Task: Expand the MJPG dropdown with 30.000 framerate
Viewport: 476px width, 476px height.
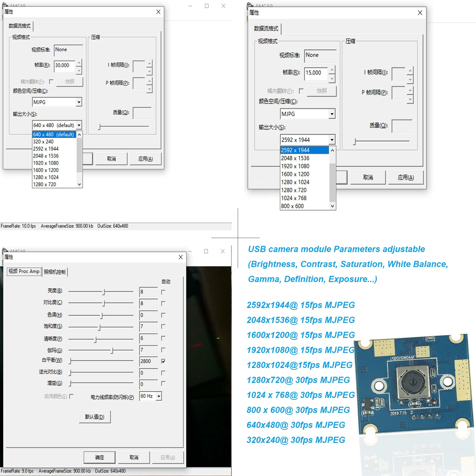Action: click(79, 102)
